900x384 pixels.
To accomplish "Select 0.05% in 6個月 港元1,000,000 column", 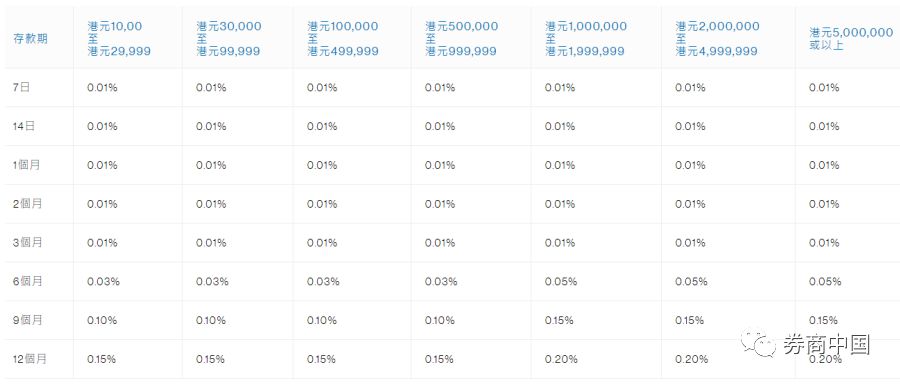I will coord(561,281).
